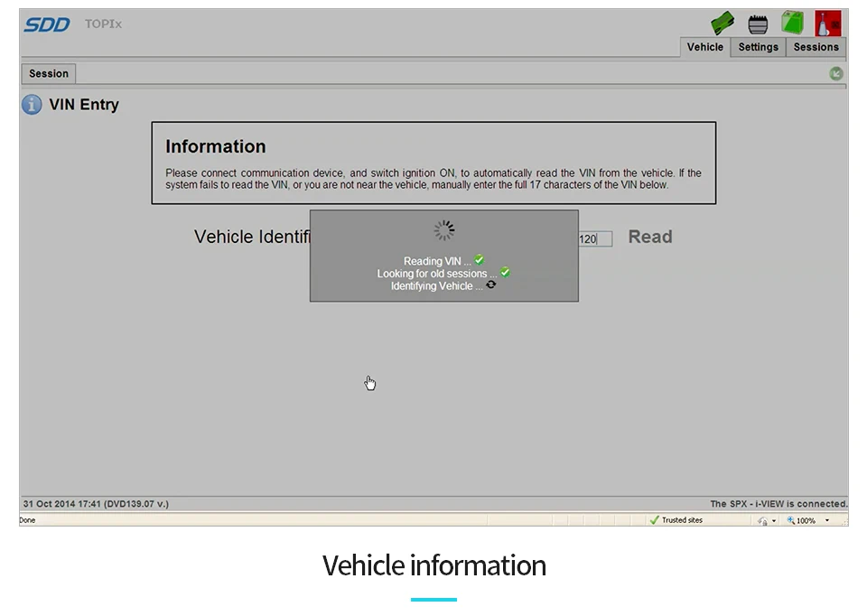Switch to the Settings tab
Image resolution: width=867 pixels, height=616 pixels.
(758, 47)
